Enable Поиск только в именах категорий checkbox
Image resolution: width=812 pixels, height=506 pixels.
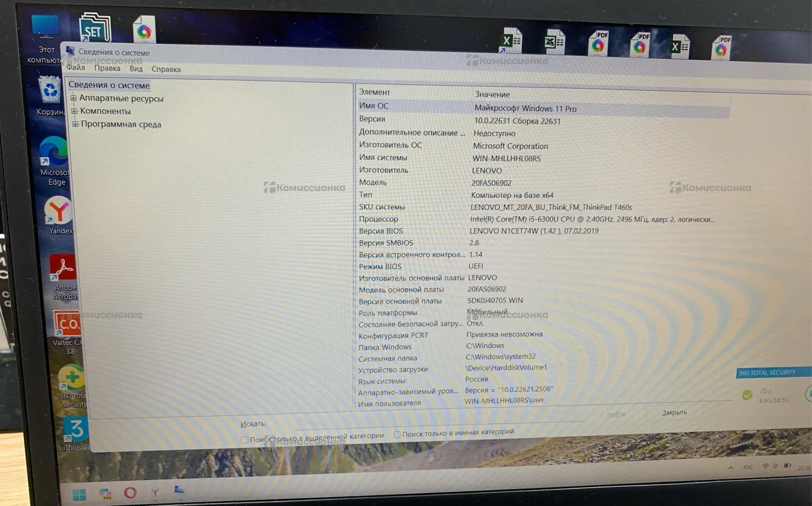coord(397,435)
